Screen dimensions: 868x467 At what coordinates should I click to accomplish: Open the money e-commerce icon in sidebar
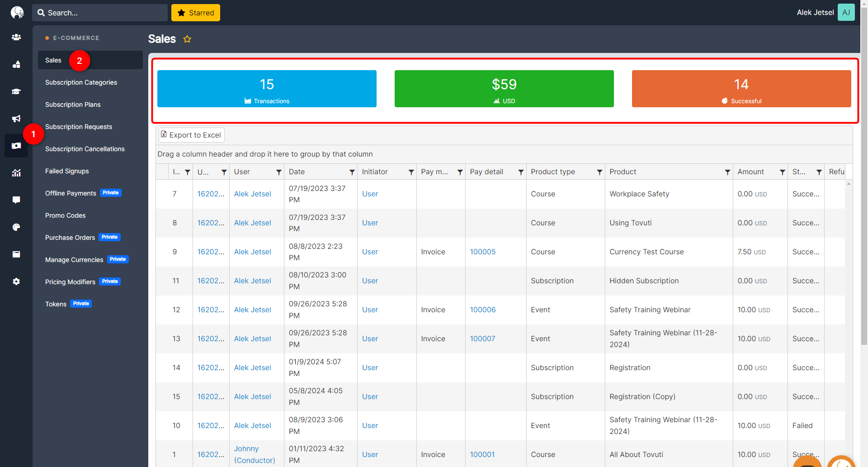16,146
